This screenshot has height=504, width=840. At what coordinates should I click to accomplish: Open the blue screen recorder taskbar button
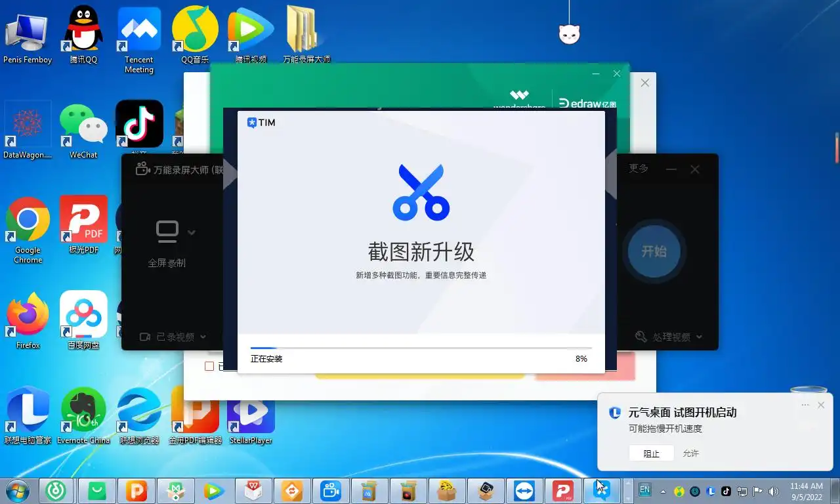click(330, 490)
